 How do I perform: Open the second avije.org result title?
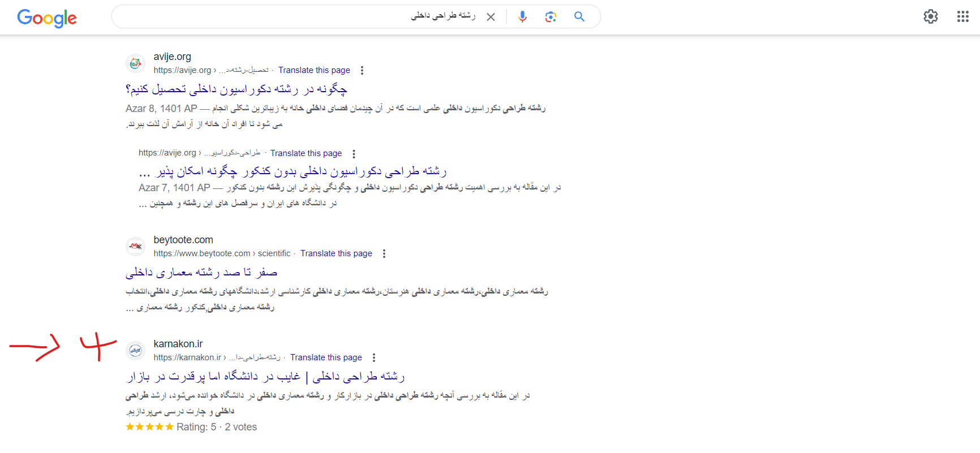pos(293,171)
